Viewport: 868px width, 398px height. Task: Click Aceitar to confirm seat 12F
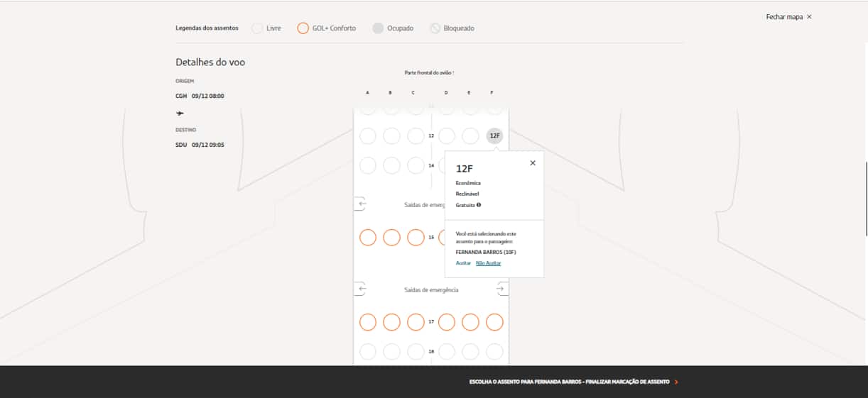tap(463, 263)
